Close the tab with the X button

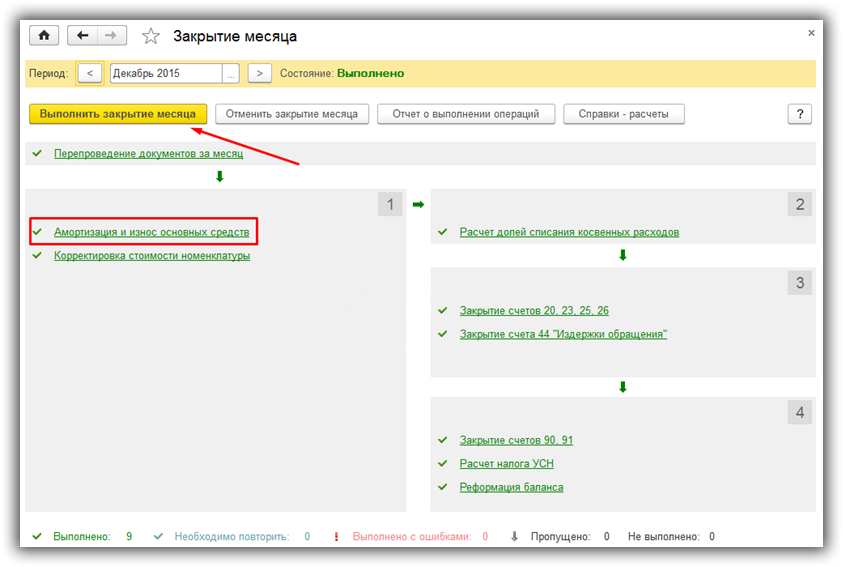click(811, 33)
